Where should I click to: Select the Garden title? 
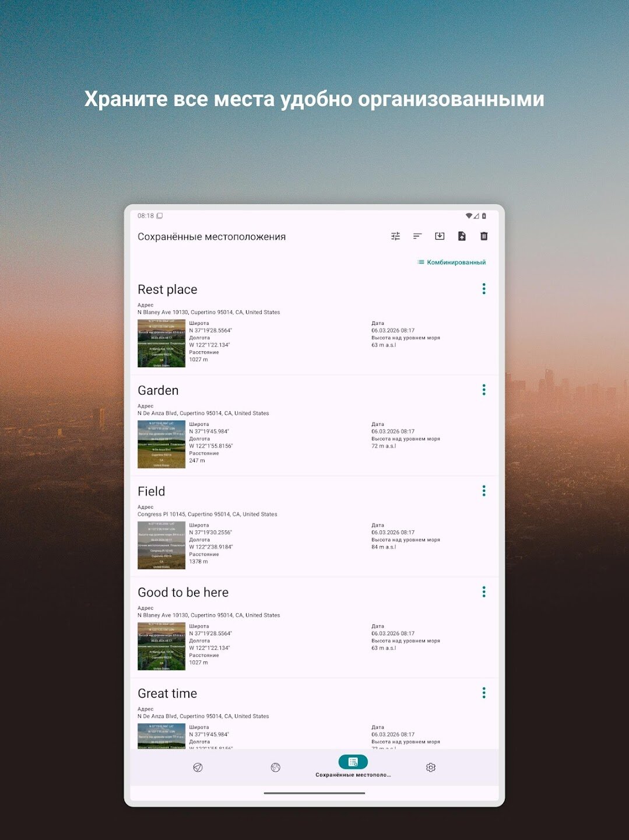[x=158, y=390]
